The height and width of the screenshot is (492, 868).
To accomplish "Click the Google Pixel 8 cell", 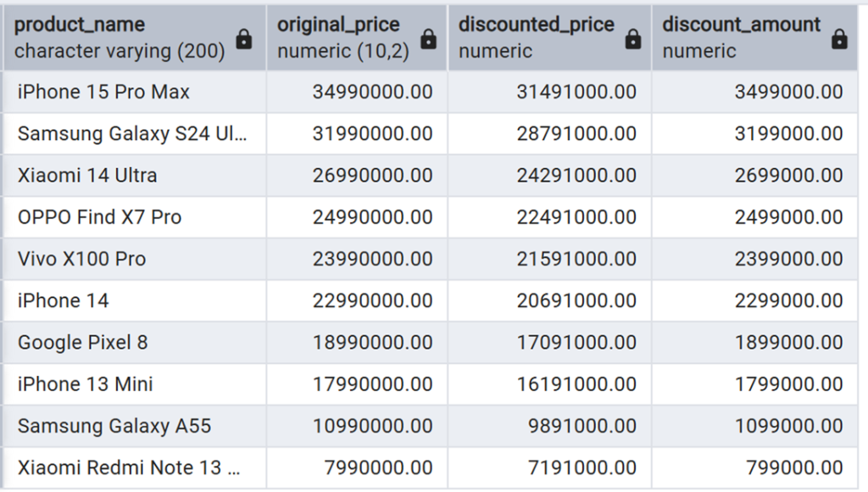I will pyautogui.click(x=82, y=342).
